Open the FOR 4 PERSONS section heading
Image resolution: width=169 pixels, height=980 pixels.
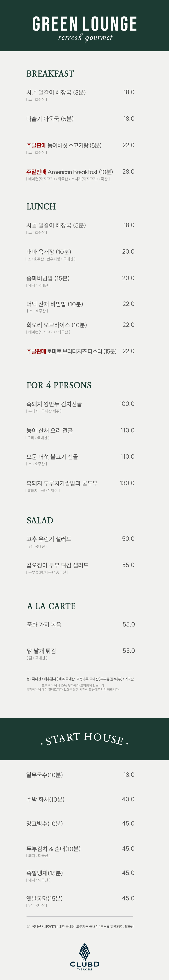click(59, 385)
